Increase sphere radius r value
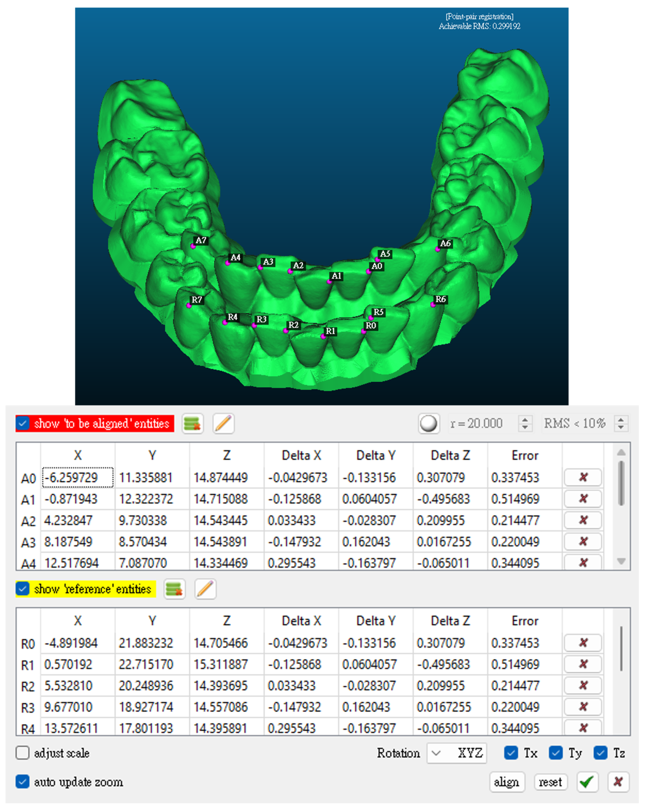Image resolution: width=647 pixels, height=812 pixels. [x=525, y=419]
